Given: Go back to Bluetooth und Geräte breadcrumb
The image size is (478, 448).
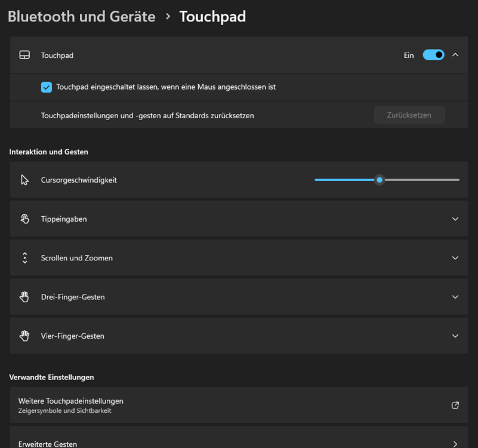Looking at the screenshot, I should (82, 17).
